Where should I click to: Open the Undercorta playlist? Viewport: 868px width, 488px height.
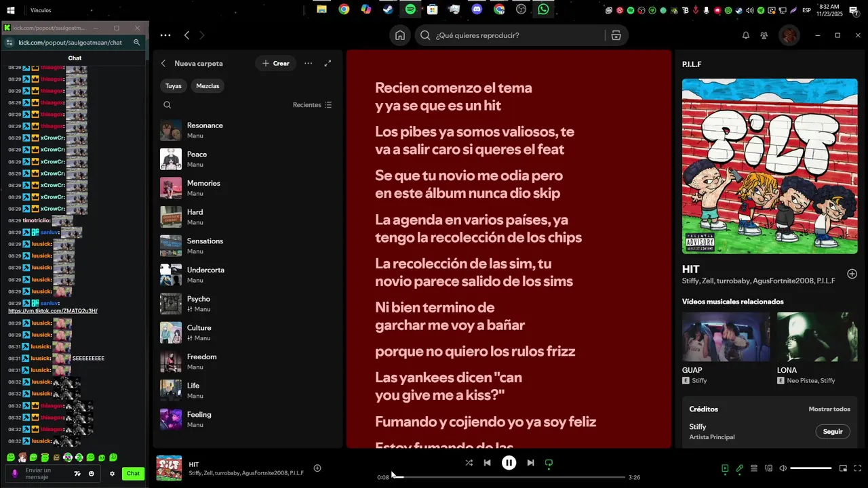[248, 274]
